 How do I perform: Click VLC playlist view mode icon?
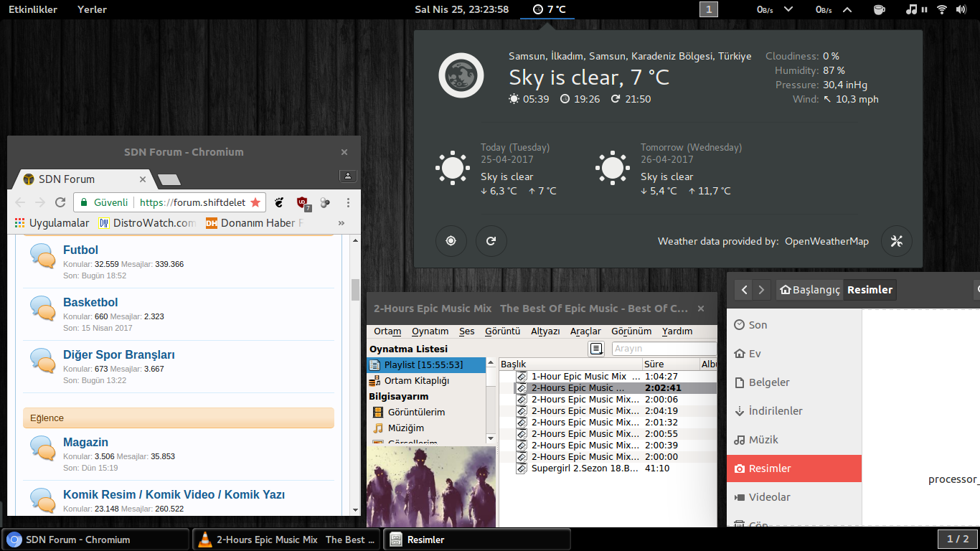pyautogui.click(x=596, y=349)
